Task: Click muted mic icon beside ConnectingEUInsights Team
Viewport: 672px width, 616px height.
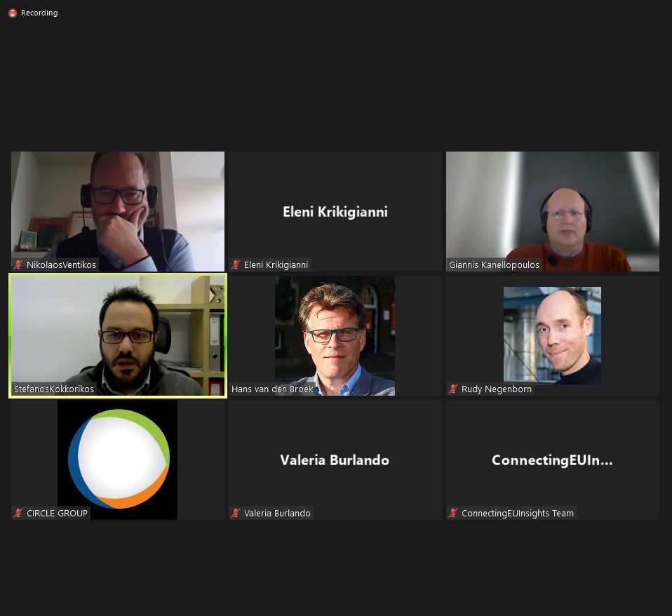Action: [x=453, y=513]
